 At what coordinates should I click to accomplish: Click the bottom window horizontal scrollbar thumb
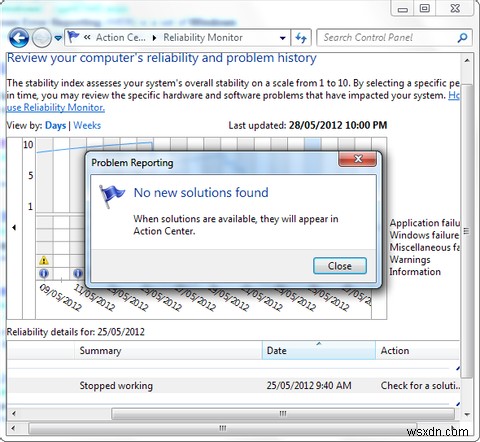point(223,428)
